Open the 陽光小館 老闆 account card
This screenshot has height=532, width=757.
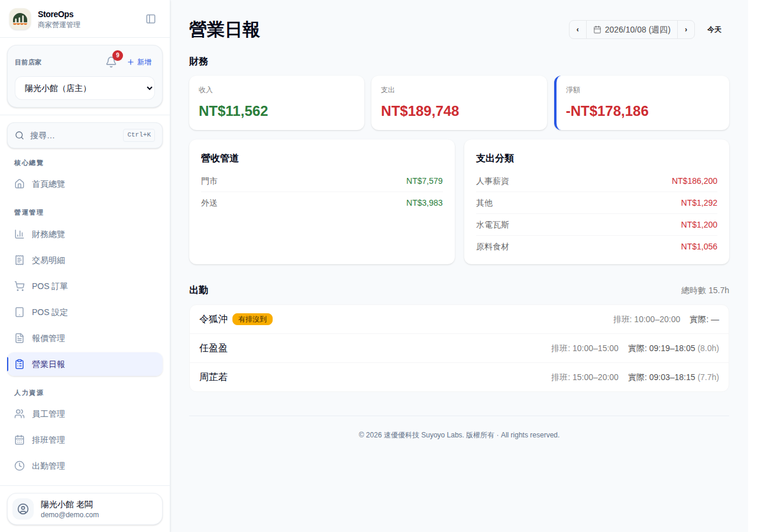(85, 509)
